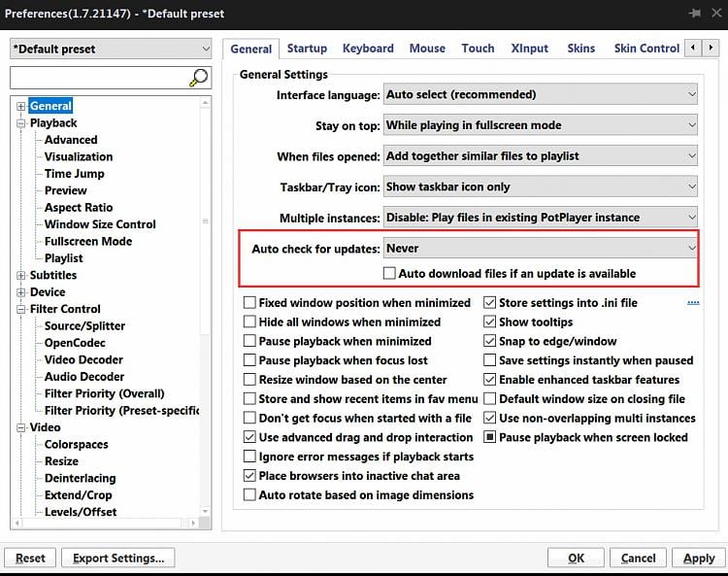Toggle Ignore error messages if playback starts
This screenshot has height=576, width=728.
point(249,457)
